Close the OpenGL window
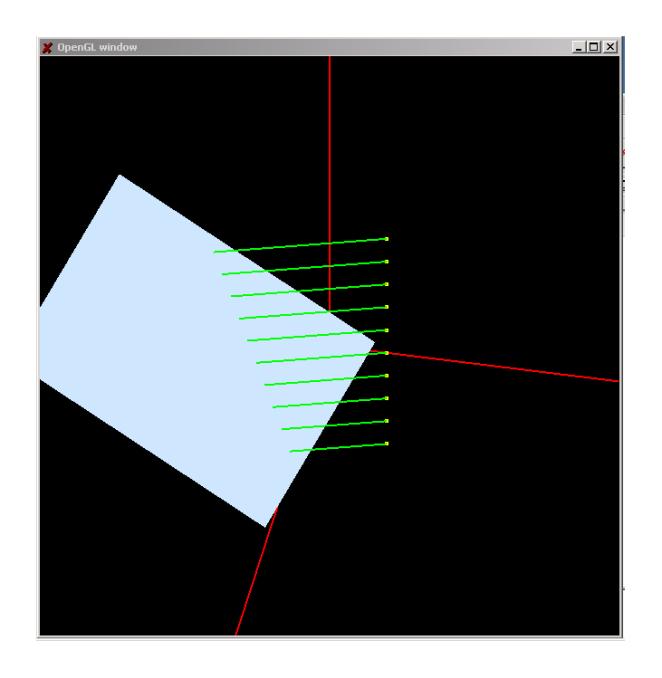662x678 pixels. point(611,47)
